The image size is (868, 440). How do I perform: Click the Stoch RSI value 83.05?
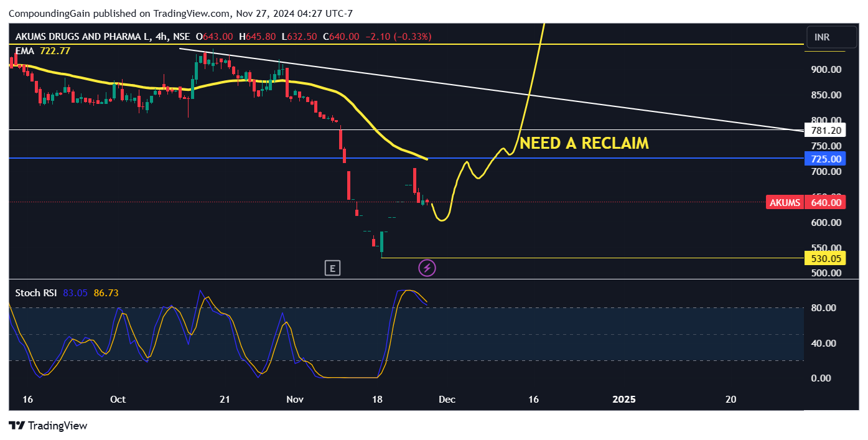point(75,293)
